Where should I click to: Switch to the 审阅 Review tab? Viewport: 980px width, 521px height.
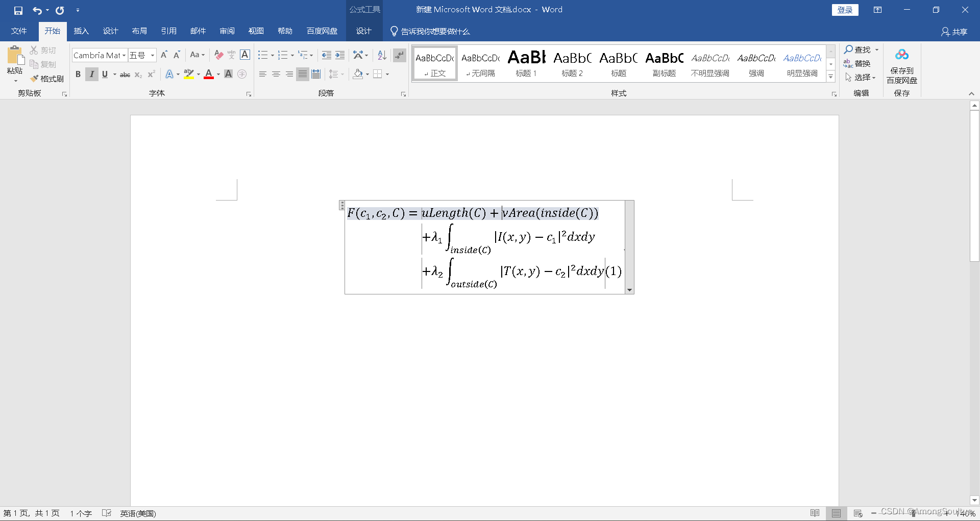(x=227, y=31)
